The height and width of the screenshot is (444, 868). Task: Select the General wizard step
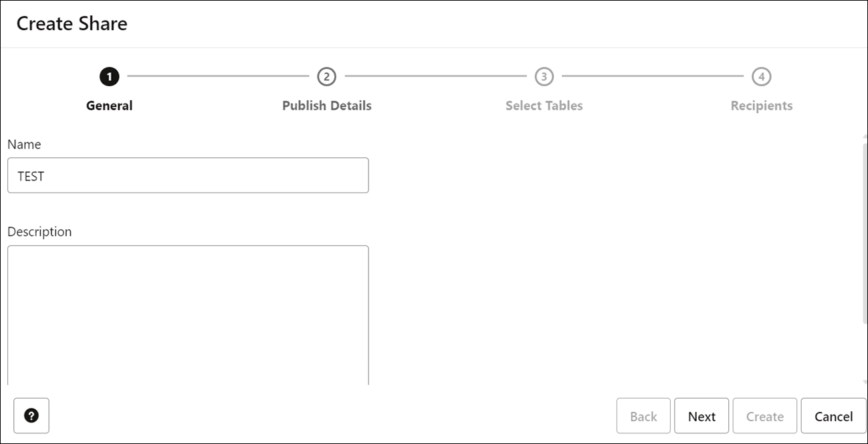coord(108,105)
